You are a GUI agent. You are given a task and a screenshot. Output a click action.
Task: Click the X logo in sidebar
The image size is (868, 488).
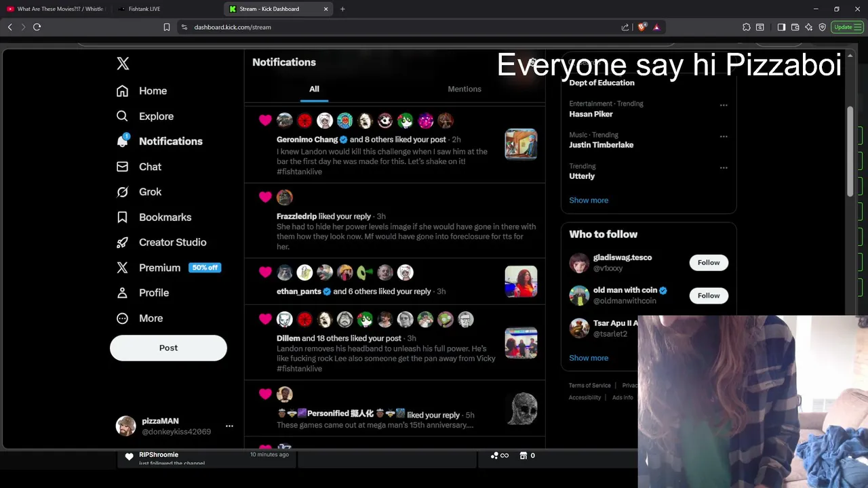(x=123, y=64)
